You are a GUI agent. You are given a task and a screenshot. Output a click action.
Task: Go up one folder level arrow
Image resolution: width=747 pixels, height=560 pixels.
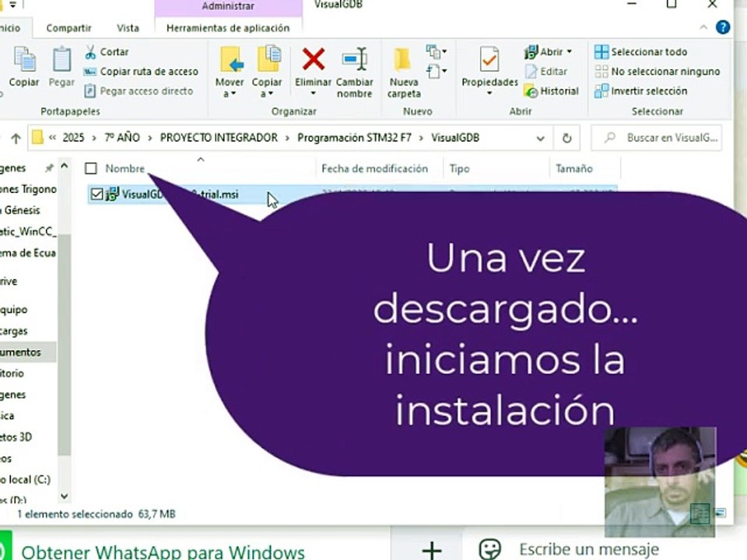click(16, 138)
